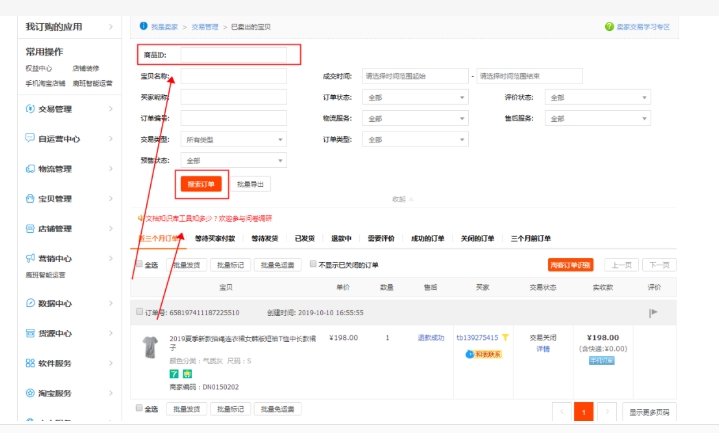
Task: Click 显示更多页码 button
Action: coord(649,412)
